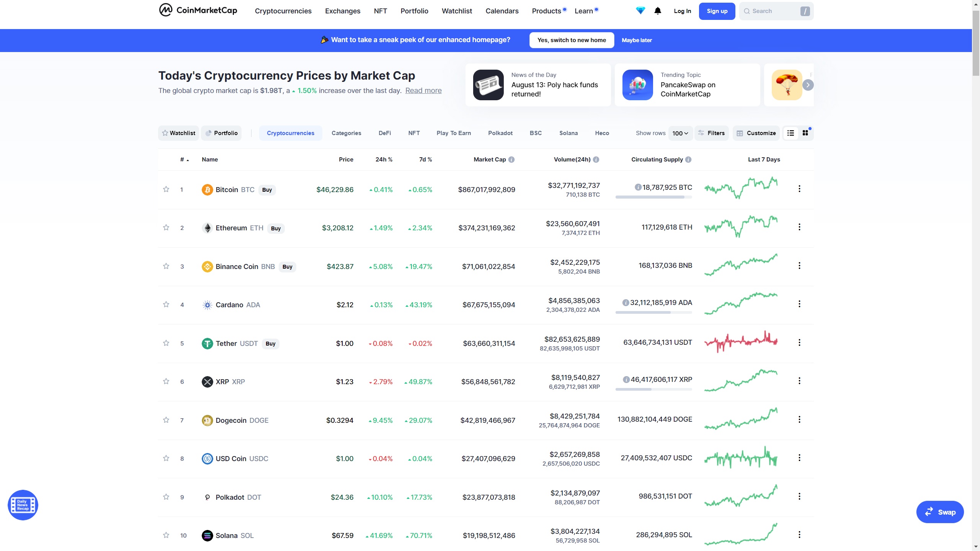This screenshot has width=980, height=551.
Task: Click Yes, switch to new home
Action: pyautogui.click(x=572, y=40)
